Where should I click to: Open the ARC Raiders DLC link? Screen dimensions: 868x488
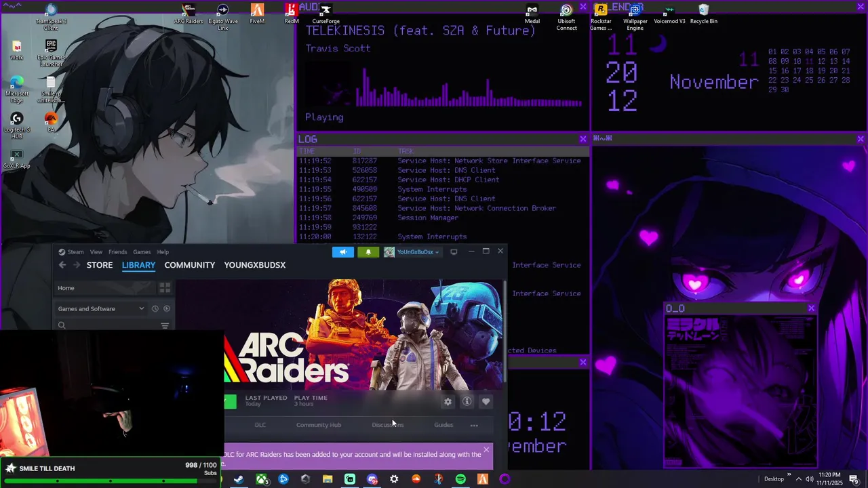pyautogui.click(x=260, y=425)
